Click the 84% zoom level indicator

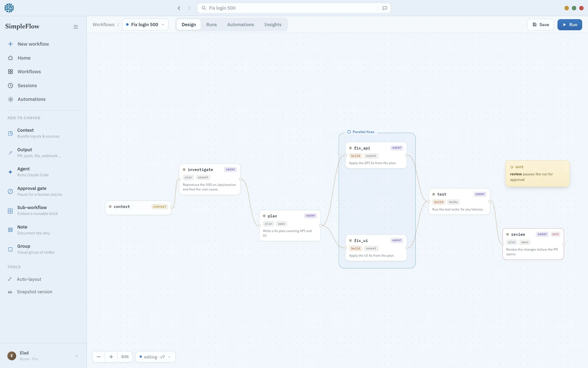pos(125,357)
